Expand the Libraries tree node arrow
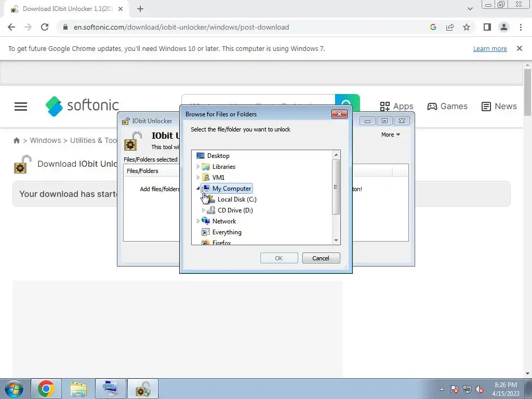 pyautogui.click(x=198, y=167)
